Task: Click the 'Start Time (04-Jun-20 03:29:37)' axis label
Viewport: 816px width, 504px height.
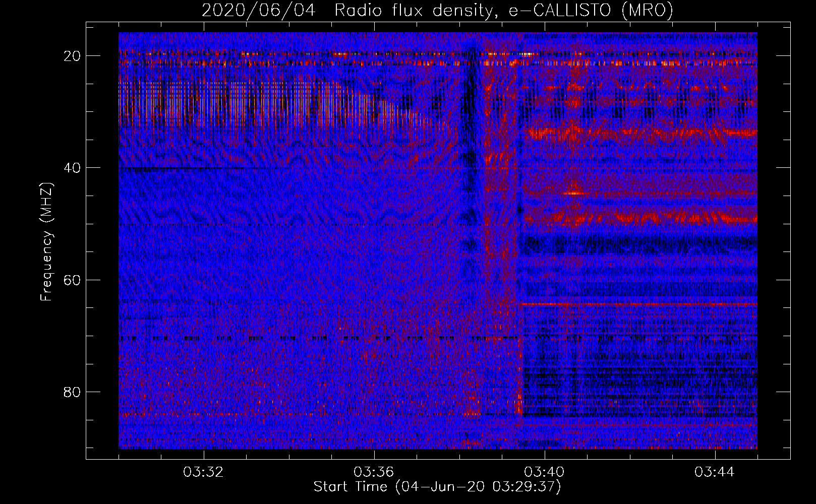Action: tap(437, 487)
